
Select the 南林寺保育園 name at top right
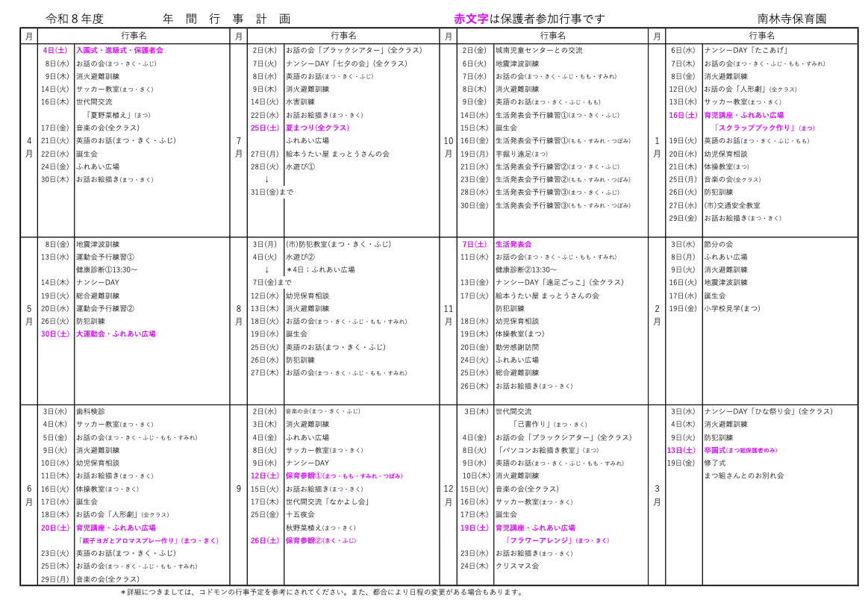tap(792, 19)
